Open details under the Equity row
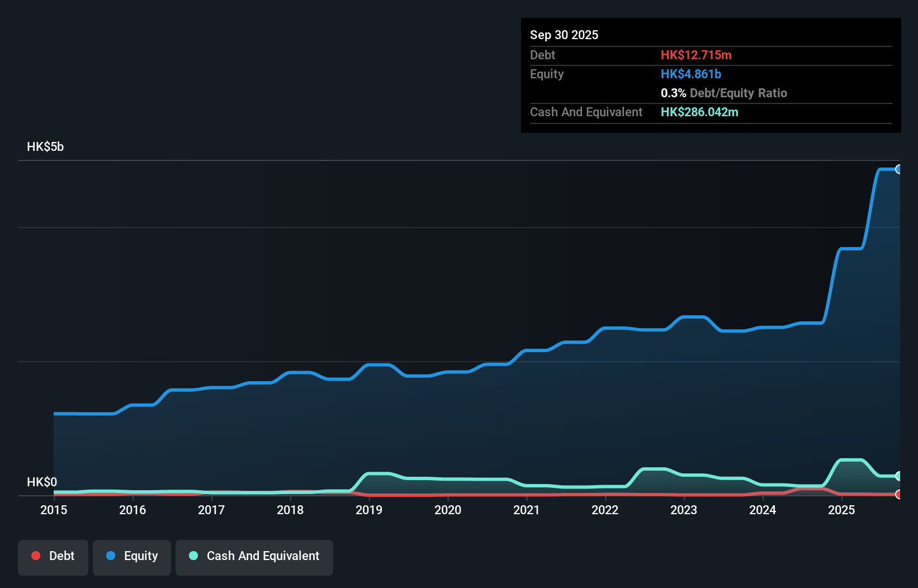This screenshot has width=918, height=588. 546,74
